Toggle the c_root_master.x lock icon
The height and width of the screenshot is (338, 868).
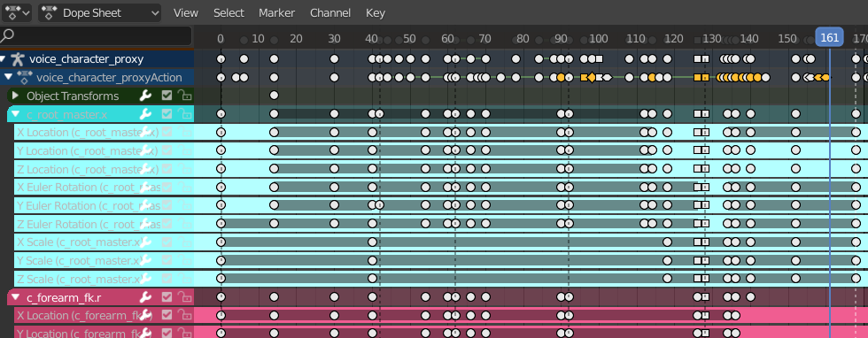[185, 114]
